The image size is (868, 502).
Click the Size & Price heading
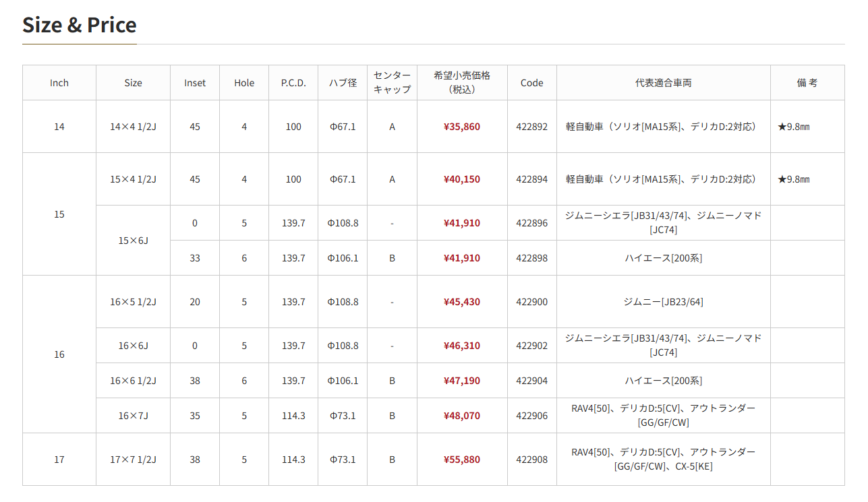click(x=80, y=25)
